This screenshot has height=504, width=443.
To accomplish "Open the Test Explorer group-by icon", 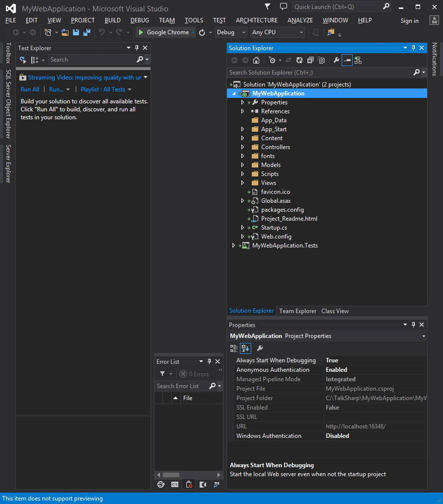I will (x=35, y=60).
